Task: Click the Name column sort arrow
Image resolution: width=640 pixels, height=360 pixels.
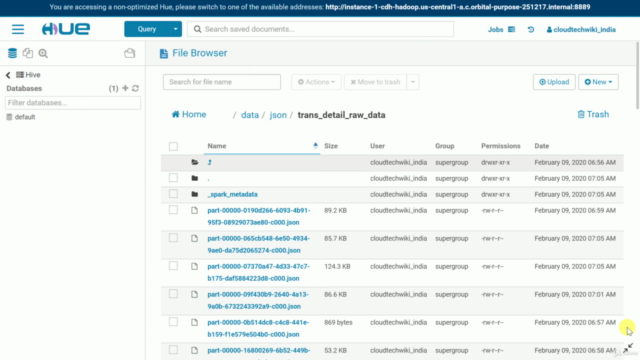Action: click(x=315, y=146)
